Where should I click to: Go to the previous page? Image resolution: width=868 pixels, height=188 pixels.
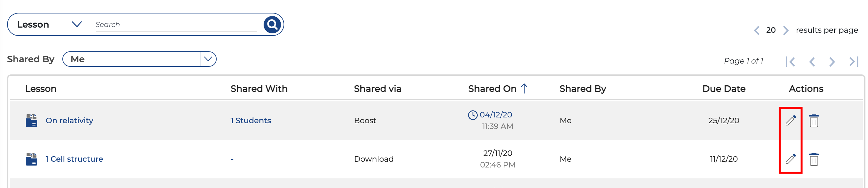pos(812,62)
